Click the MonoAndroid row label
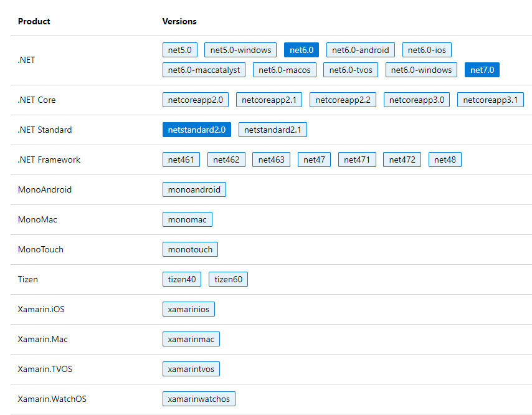This screenshot has height=415, width=532. coord(45,189)
